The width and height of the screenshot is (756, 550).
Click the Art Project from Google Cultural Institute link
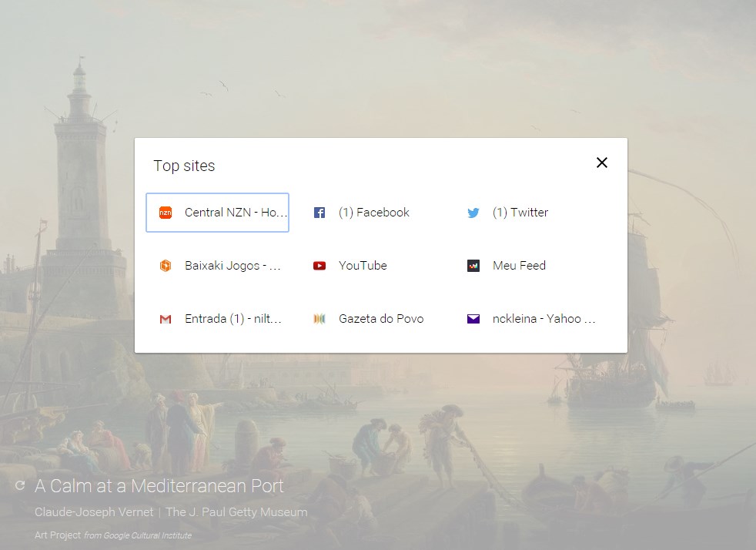pyautogui.click(x=113, y=535)
